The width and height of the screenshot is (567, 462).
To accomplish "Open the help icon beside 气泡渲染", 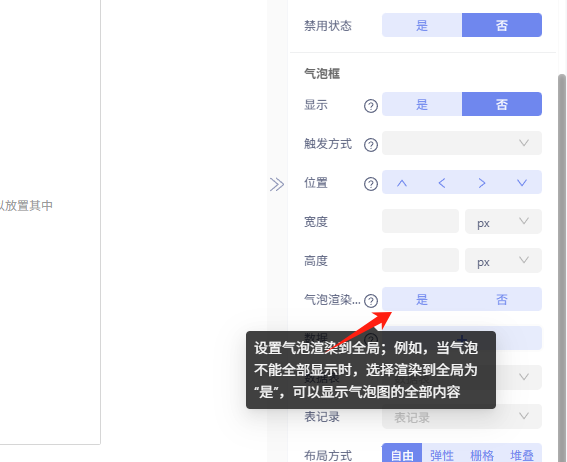I will pyautogui.click(x=371, y=300).
